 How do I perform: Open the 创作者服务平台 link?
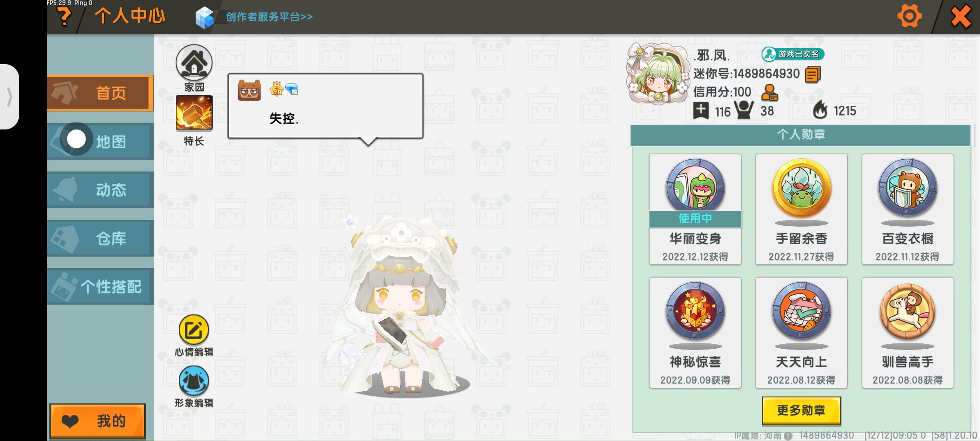click(x=269, y=17)
